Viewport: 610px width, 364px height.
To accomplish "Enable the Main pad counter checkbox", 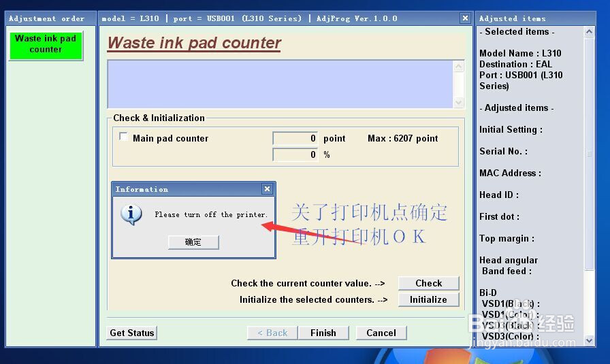I will point(123,137).
